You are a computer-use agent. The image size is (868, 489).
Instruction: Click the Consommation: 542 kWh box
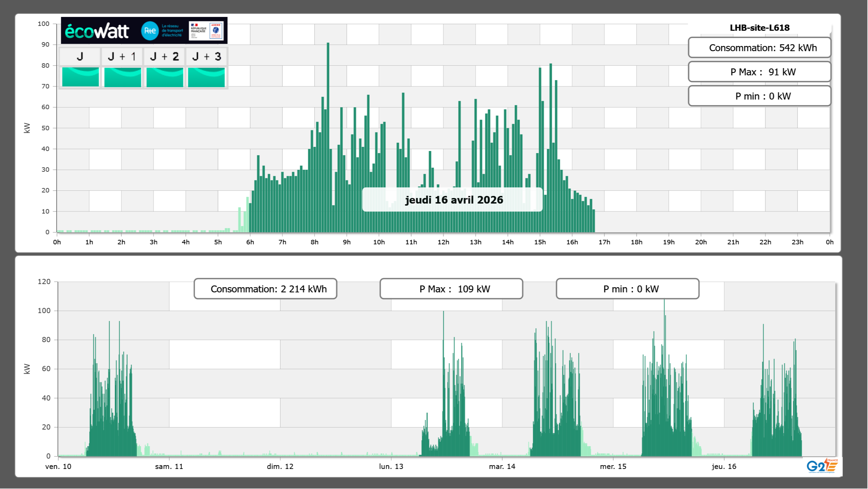(x=759, y=48)
